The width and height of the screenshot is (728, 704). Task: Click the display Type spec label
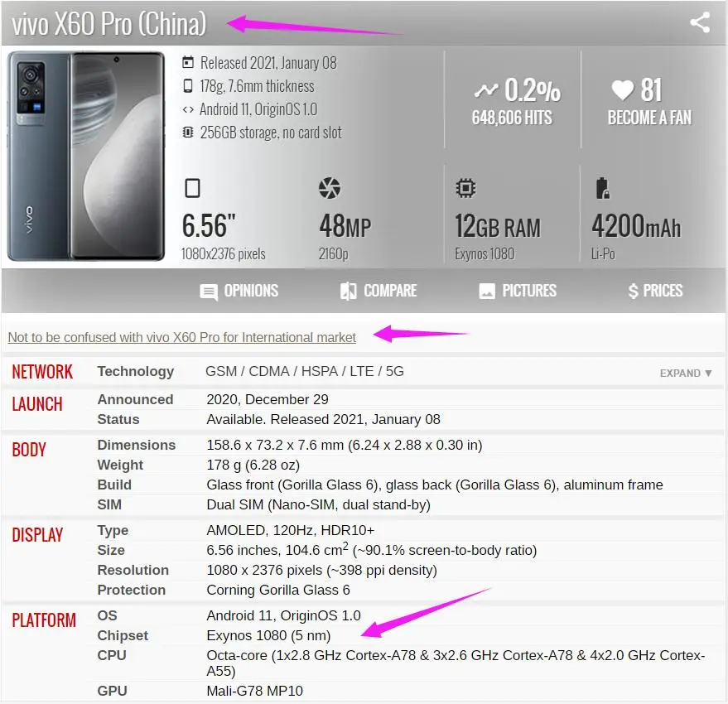[x=113, y=530]
